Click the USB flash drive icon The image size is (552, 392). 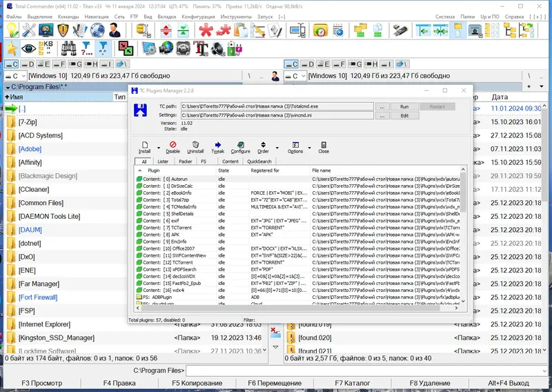click(400, 30)
